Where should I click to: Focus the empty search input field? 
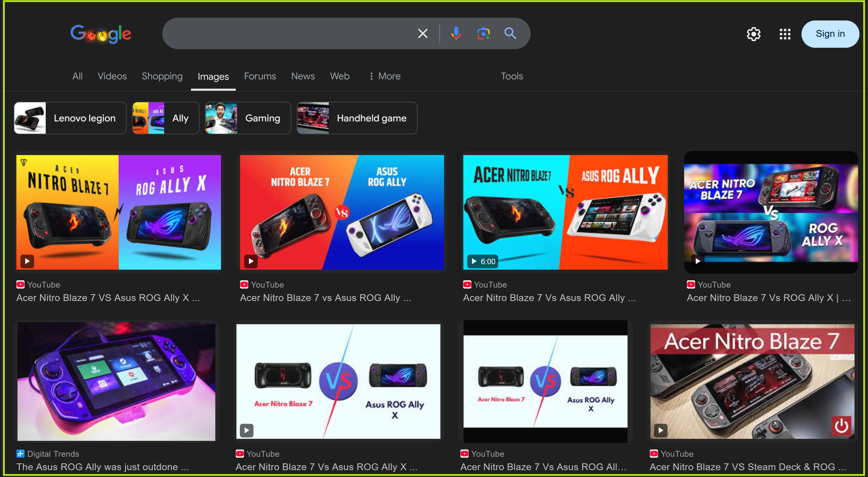coord(290,33)
